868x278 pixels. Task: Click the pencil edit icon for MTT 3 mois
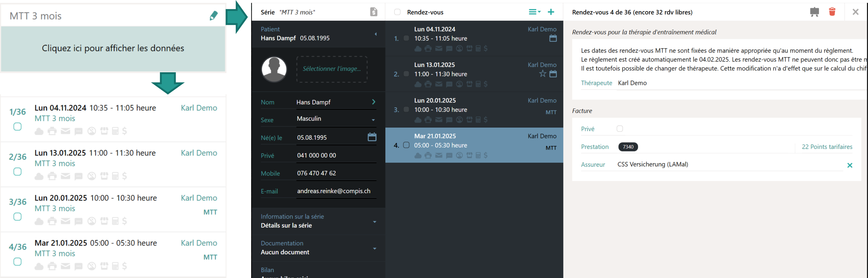click(214, 16)
